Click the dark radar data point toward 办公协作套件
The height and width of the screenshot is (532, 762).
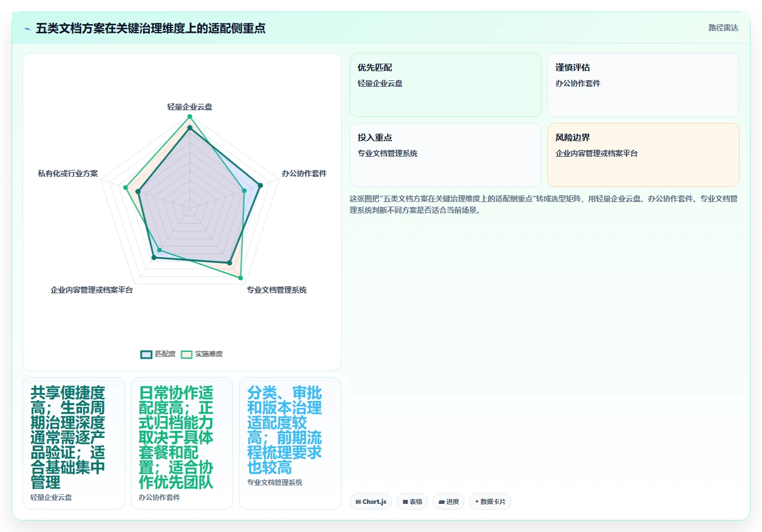point(260,185)
